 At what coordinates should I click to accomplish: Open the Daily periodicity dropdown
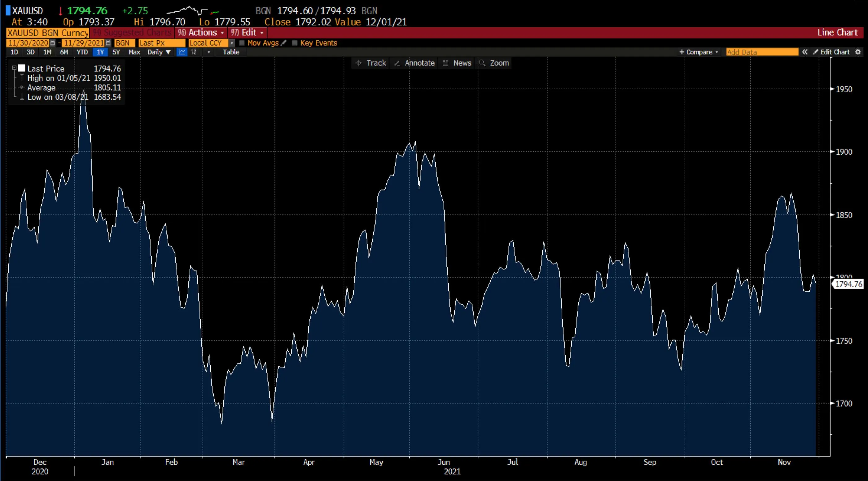(159, 52)
